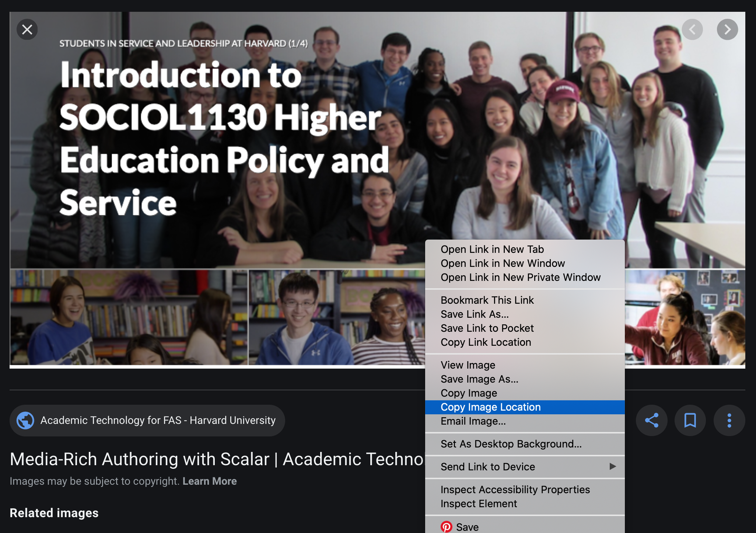Close the image preview with the X icon
The height and width of the screenshot is (533, 756).
coord(27,29)
